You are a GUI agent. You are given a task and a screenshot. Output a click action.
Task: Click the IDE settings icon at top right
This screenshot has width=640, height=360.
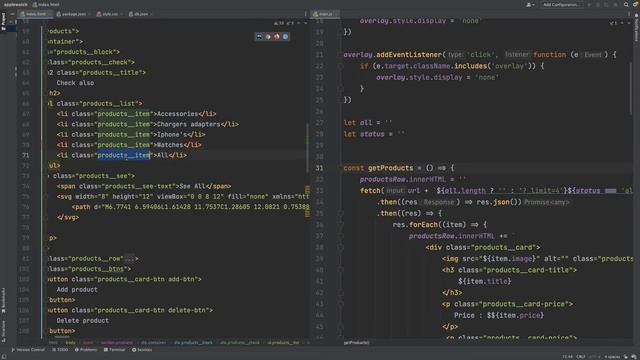pos(635,4)
